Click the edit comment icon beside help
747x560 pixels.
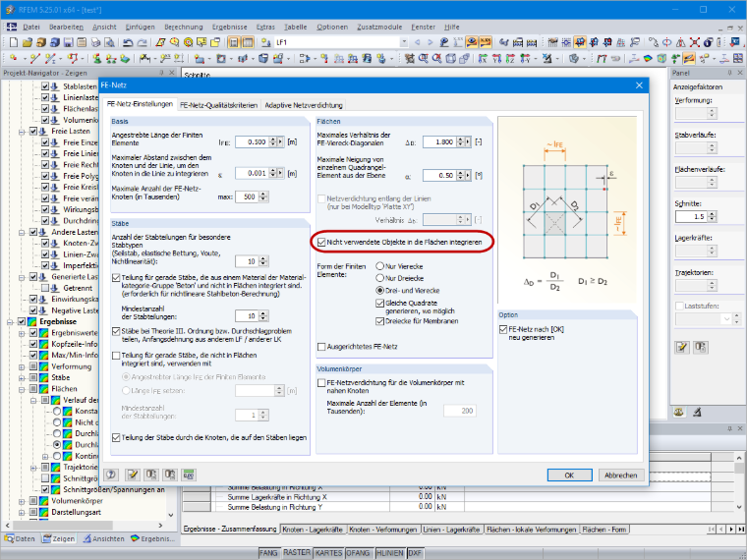pyautogui.click(x=133, y=475)
